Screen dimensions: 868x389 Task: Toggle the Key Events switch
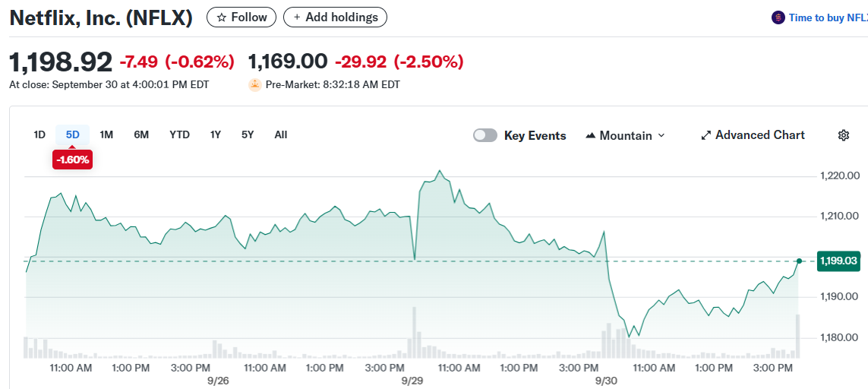(485, 135)
